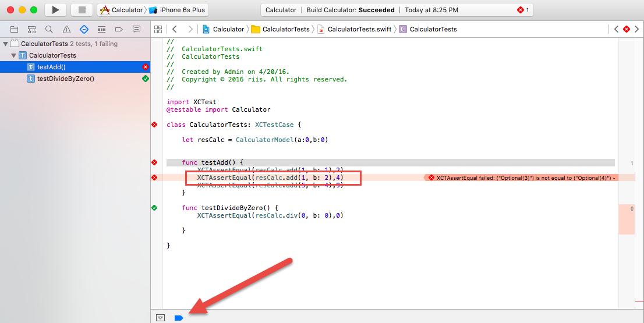Go forward with the editor forward arrow

pyautogui.click(x=190, y=29)
